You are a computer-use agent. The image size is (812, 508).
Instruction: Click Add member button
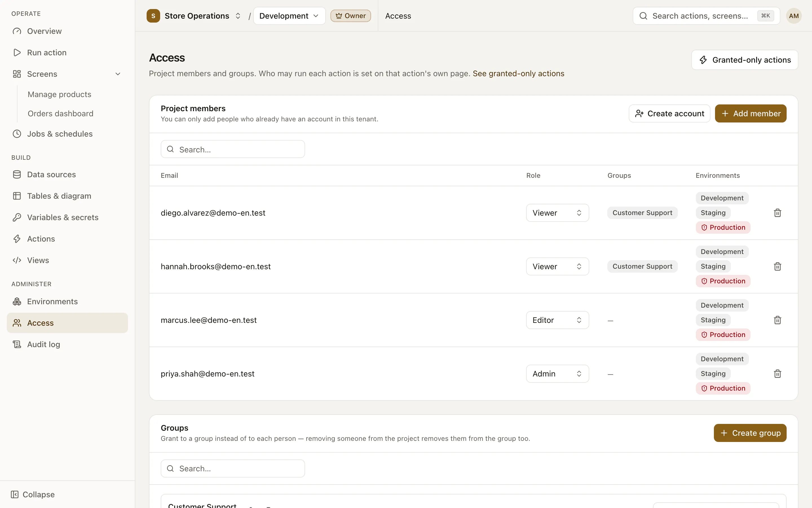(x=750, y=113)
